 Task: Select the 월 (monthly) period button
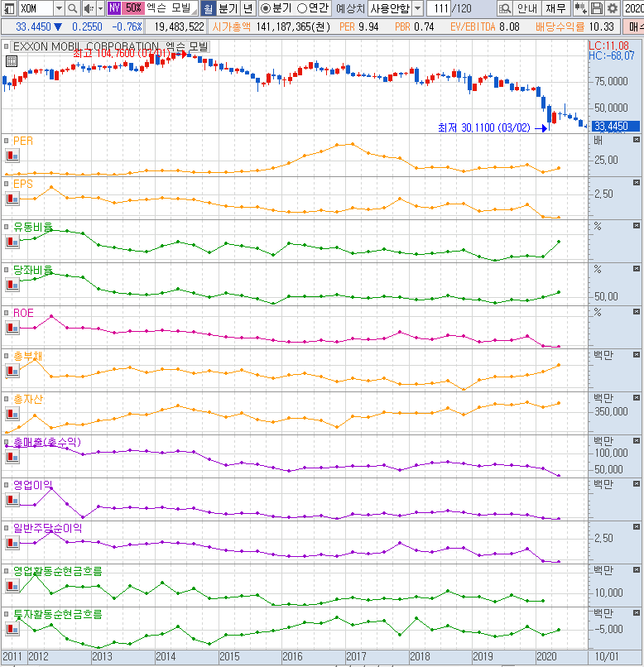(x=208, y=8)
